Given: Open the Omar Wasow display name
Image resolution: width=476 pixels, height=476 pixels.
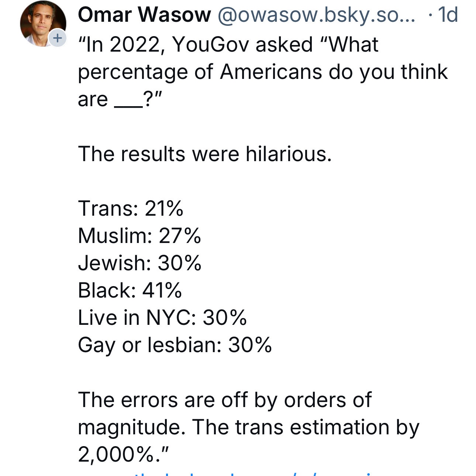Looking at the screenshot, I should click(x=144, y=15).
